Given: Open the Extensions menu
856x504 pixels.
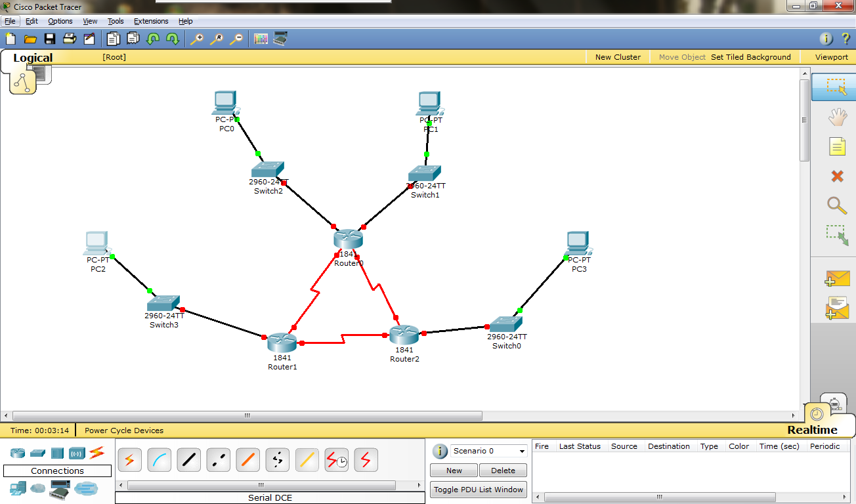Looking at the screenshot, I should (x=151, y=21).
